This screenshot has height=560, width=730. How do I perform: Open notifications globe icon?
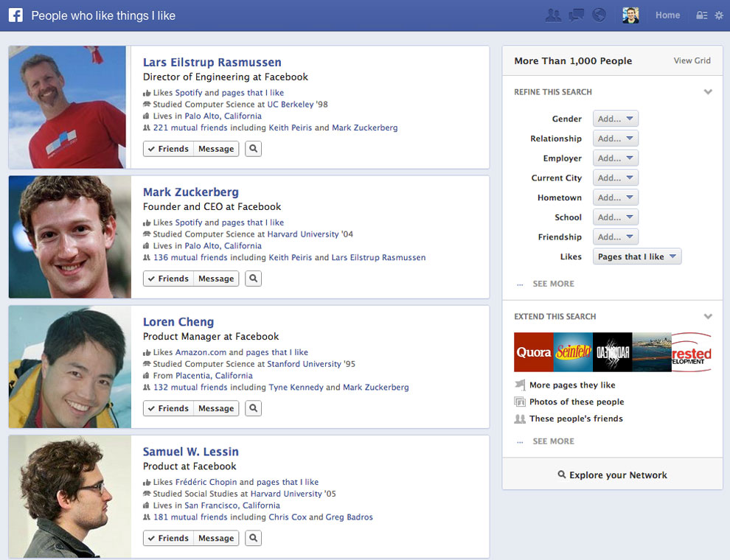click(599, 15)
